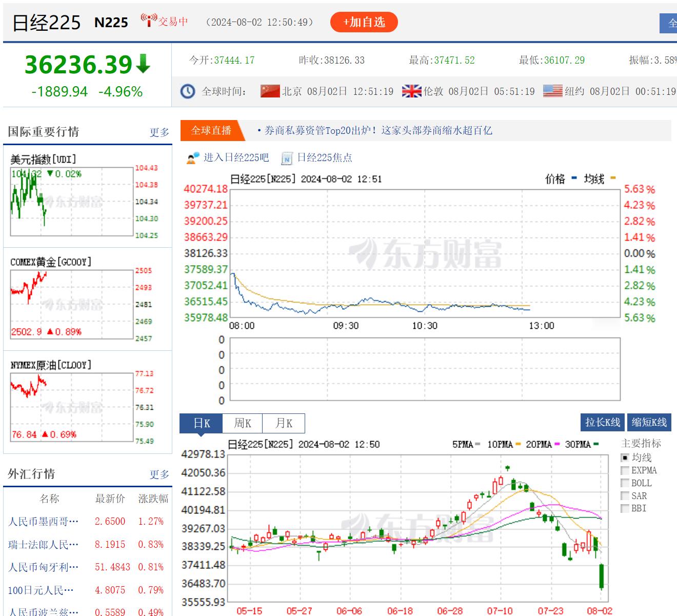The height and width of the screenshot is (616, 677).
Task: Click the 加自选 add-to-watchlist button
Action: tap(364, 22)
